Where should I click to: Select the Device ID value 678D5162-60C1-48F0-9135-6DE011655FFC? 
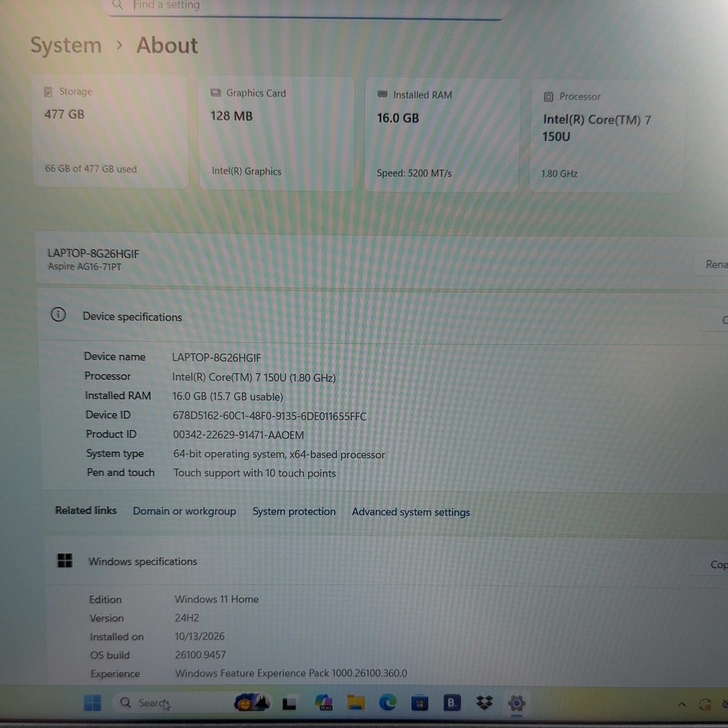point(269,416)
